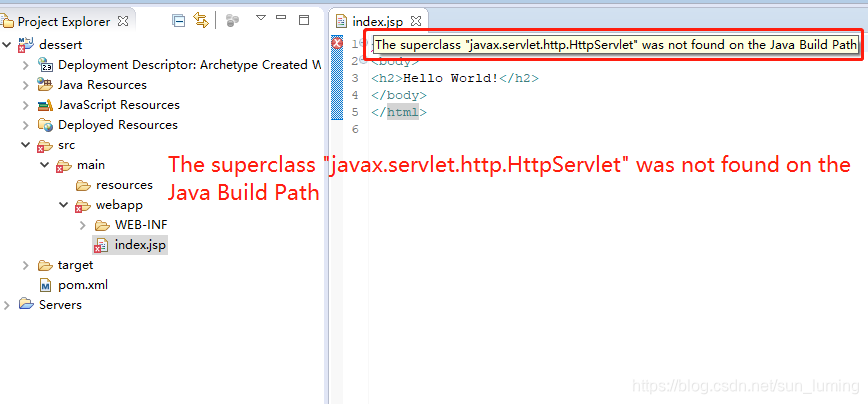
Task: Collapse the webapp folder
Action: 64,205
